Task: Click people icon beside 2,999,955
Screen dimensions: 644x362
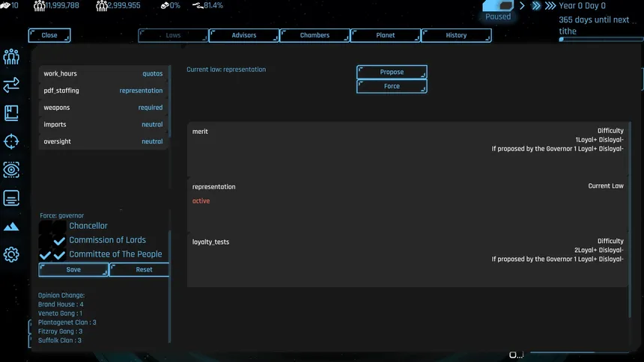Action: point(101,6)
